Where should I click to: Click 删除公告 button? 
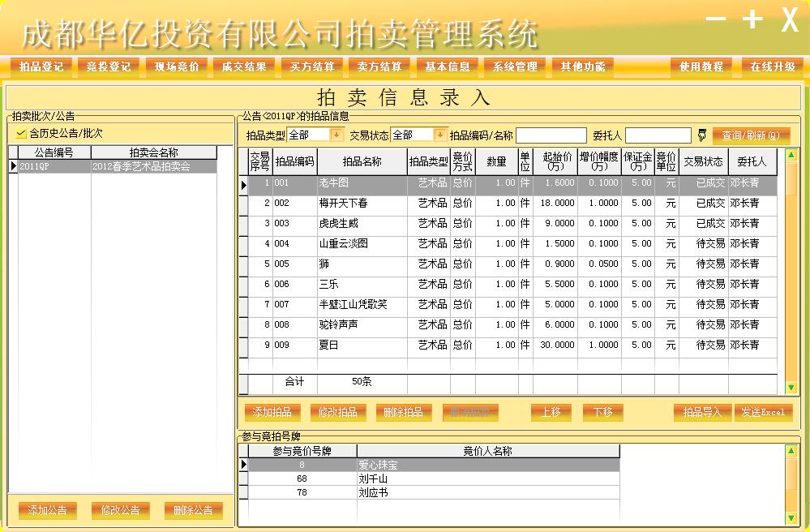pyautogui.click(x=193, y=510)
